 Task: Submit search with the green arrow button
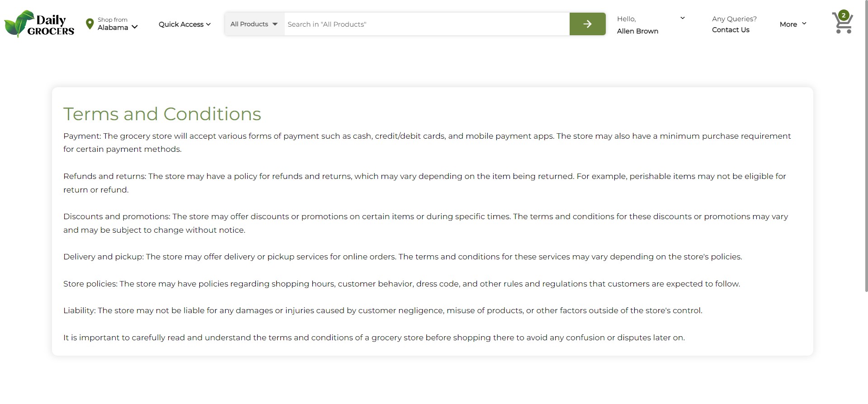tap(587, 24)
